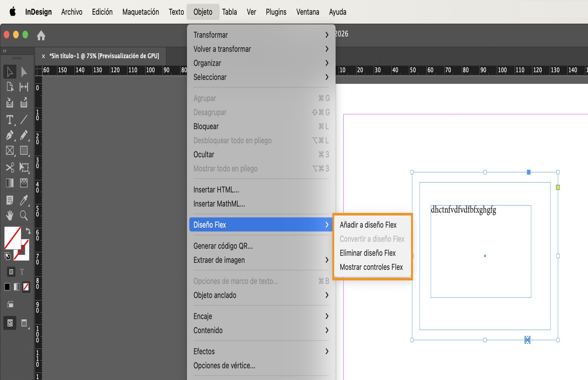Select the Direct Selection tool

coord(24,71)
